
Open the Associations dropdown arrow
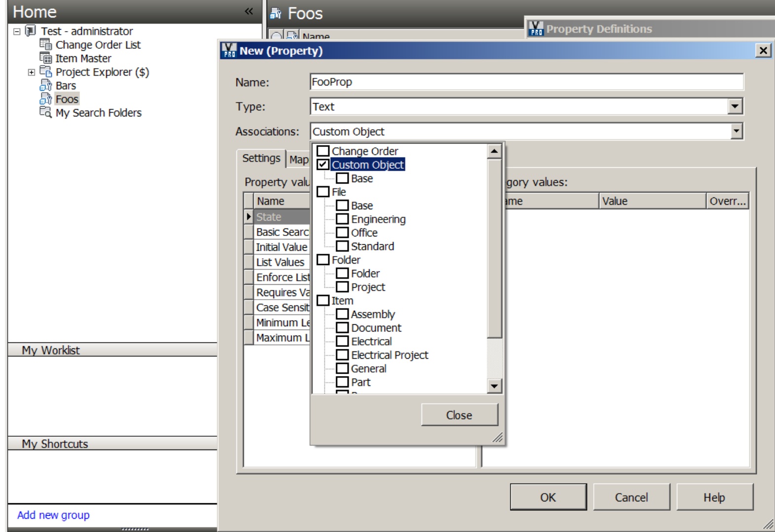tap(736, 131)
